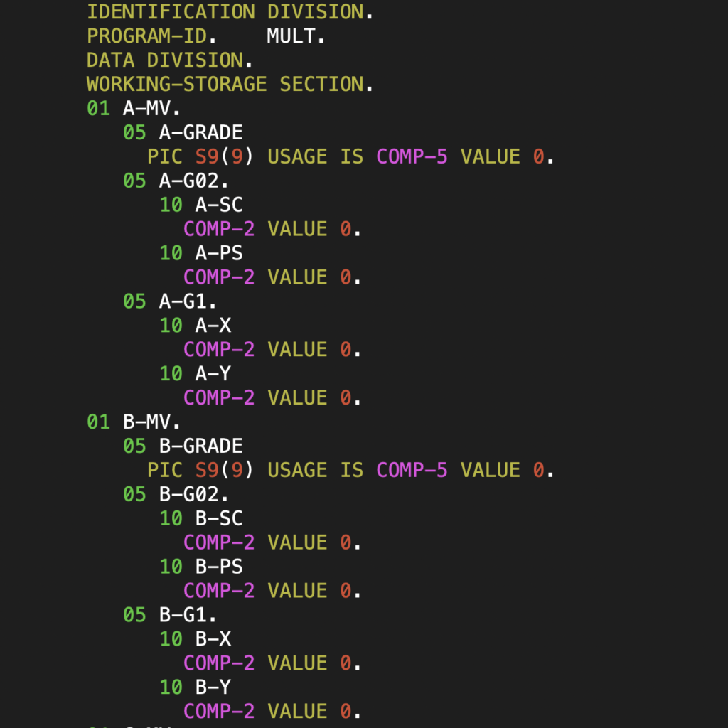Click the A-PS field name
The image size is (728, 728).
pos(219,254)
